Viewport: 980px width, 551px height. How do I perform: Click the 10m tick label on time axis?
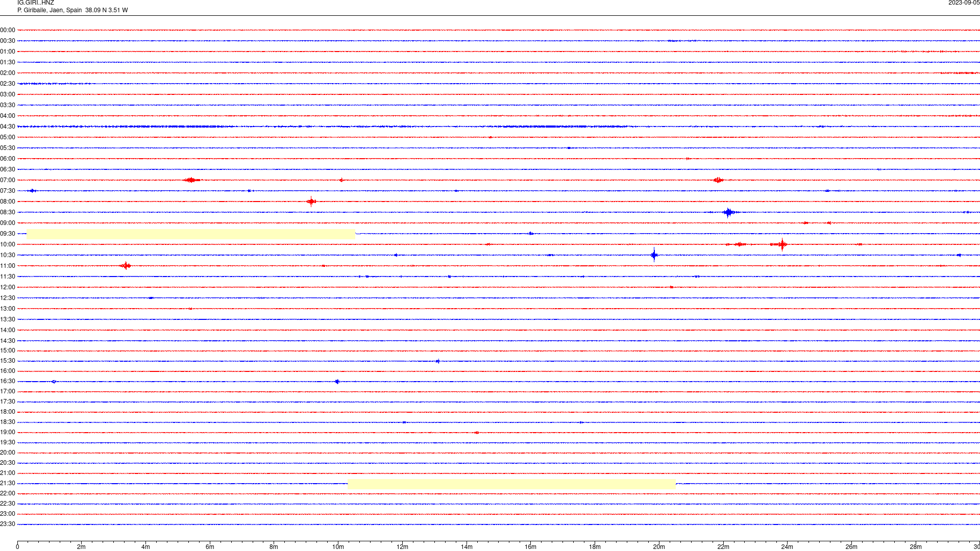[x=338, y=547]
